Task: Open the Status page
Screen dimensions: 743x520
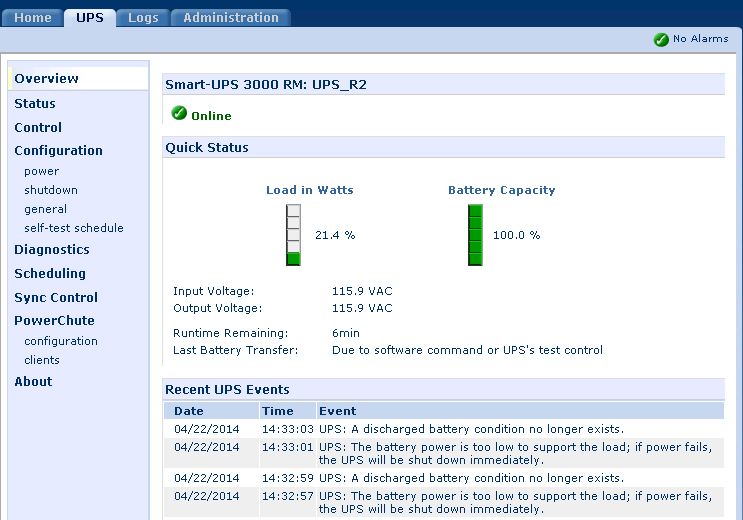Action: click(x=35, y=103)
